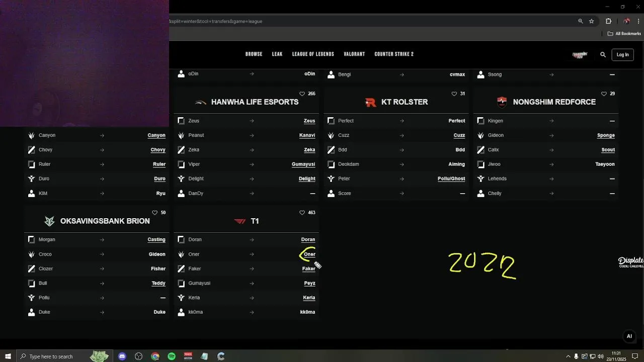This screenshot has height=362, width=644.
Task: Like Hanwha Life Esports heart icon
Action: point(302,94)
